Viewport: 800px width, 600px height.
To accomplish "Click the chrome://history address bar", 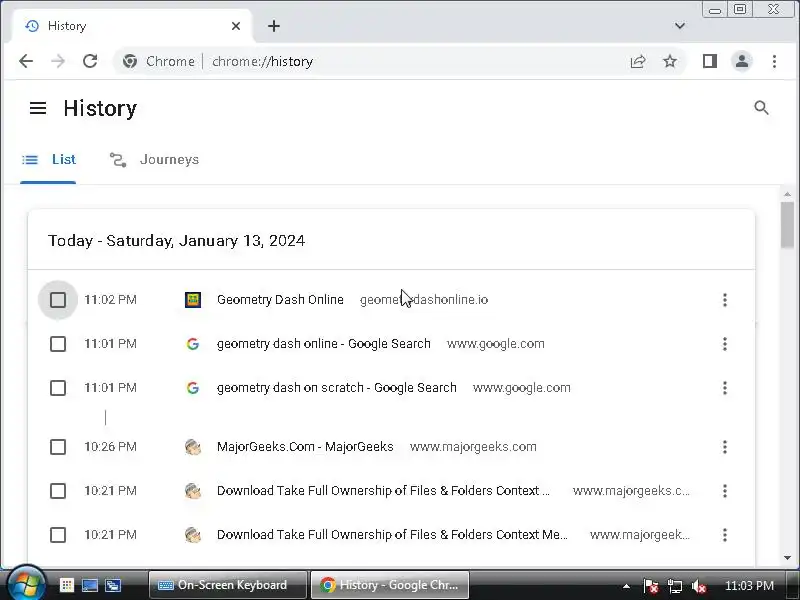I will tap(400, 61).
